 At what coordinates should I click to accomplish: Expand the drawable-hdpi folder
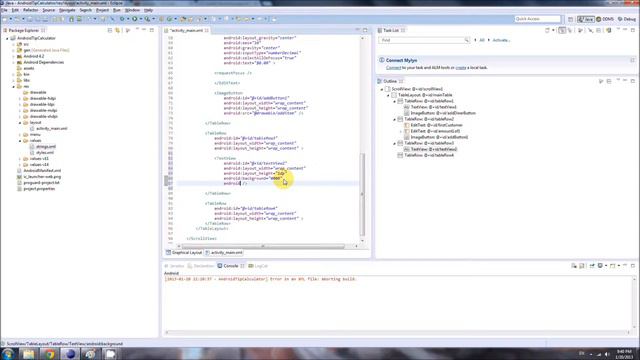point(20,98)
